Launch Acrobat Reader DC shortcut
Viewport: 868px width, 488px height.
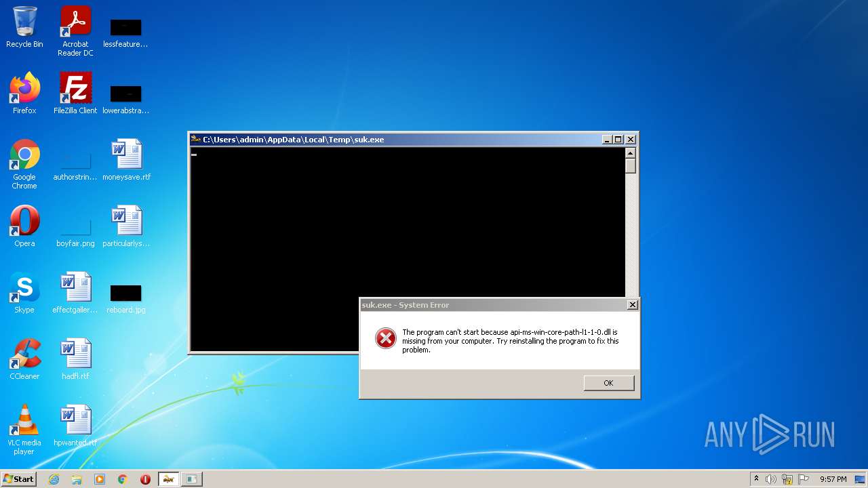click(75, 31)
